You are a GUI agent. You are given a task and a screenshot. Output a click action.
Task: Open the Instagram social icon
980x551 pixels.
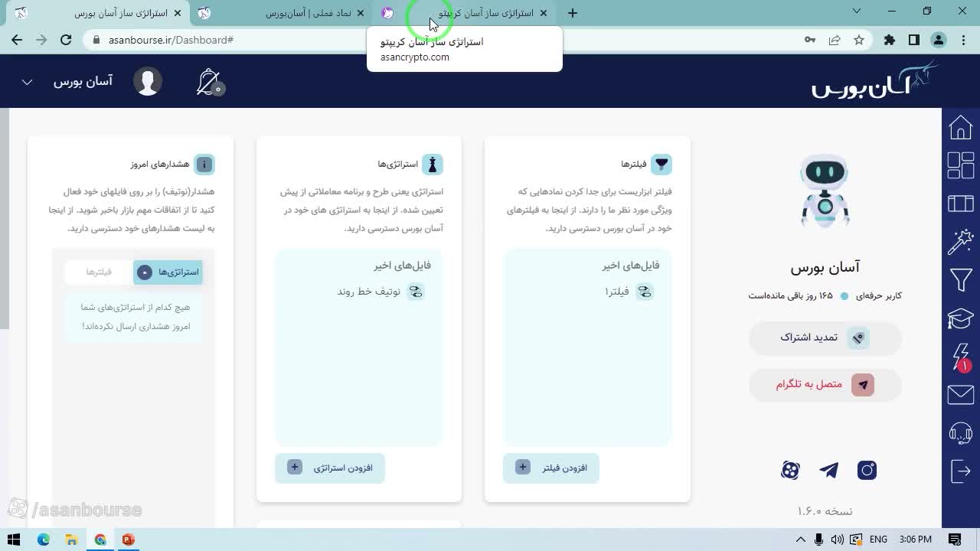pos(867,470)
